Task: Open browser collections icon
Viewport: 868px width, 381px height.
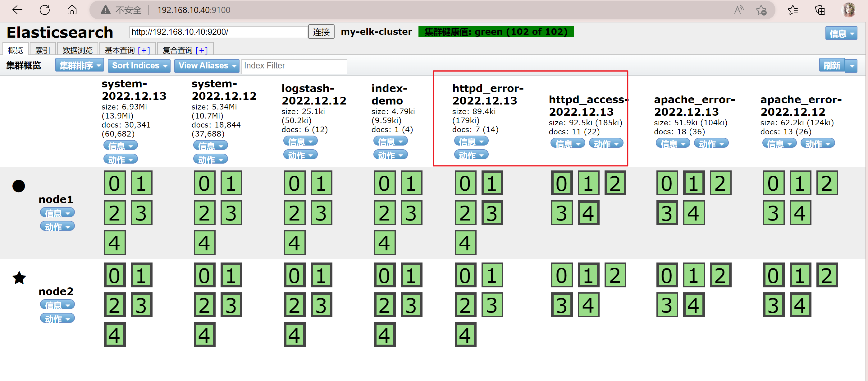Action: (x=820, y=10)
